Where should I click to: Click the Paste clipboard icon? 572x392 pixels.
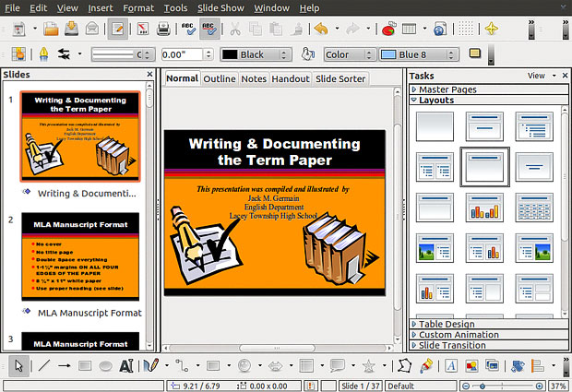tap(276, 29)
